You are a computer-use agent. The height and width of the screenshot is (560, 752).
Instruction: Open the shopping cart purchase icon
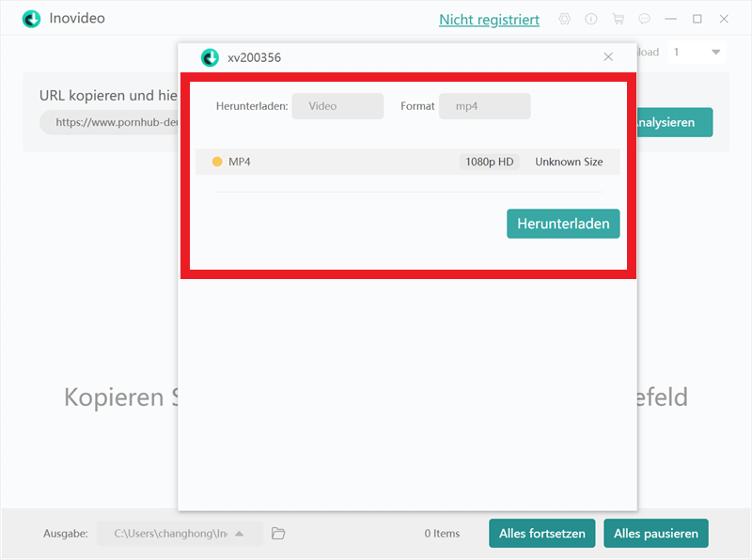618,19
